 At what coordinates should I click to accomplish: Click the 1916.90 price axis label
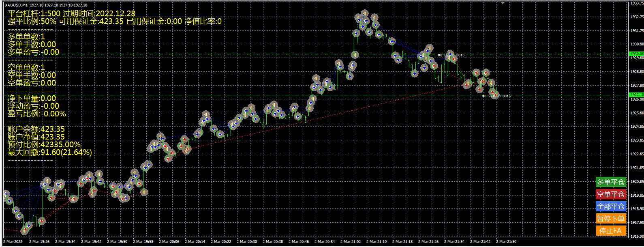(637, 236)
